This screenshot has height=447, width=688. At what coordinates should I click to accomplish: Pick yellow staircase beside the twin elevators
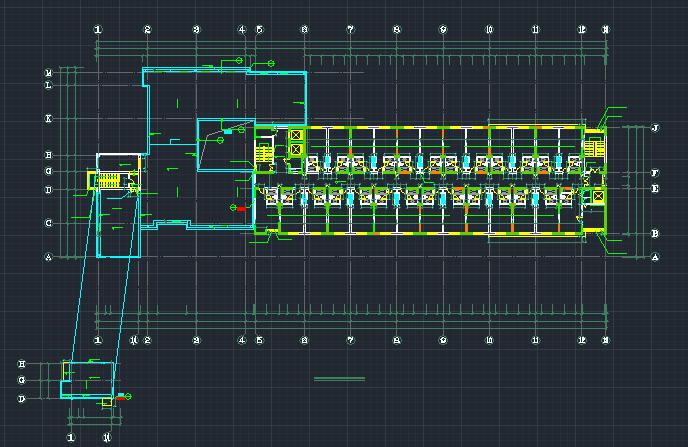point(265,153)
